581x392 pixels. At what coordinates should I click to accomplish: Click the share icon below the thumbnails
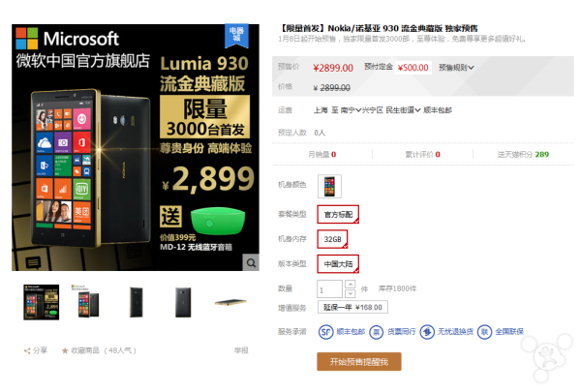pos(27,350)
